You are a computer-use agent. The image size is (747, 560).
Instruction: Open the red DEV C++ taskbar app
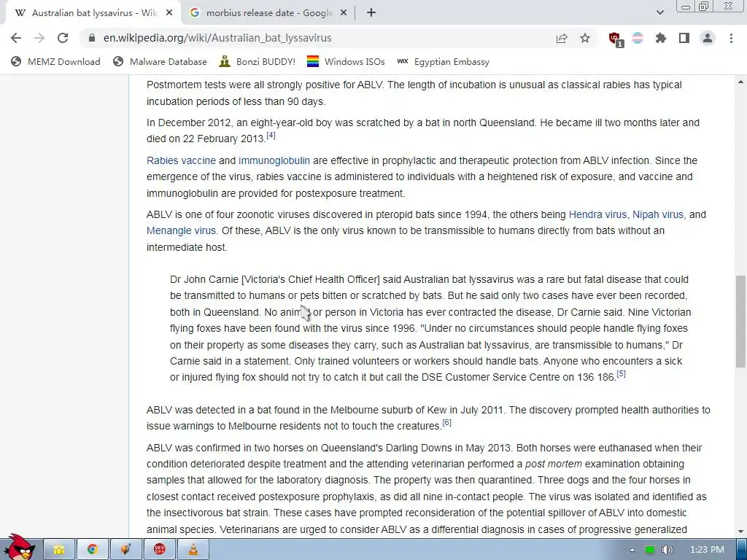(160, 550)
